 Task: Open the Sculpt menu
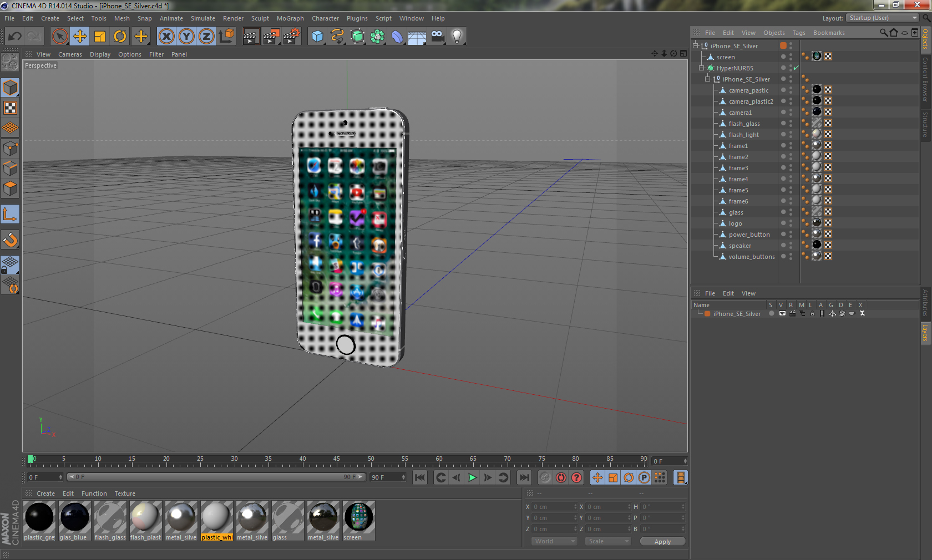pyautogui.click(x=260, y=18)
